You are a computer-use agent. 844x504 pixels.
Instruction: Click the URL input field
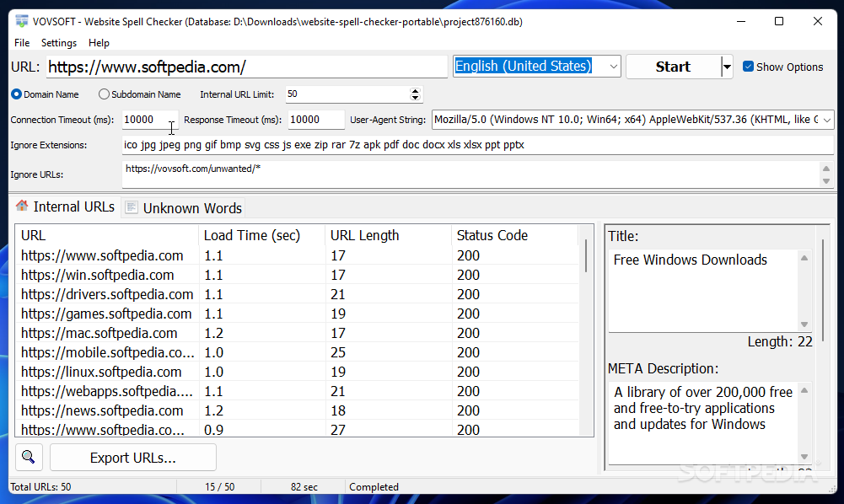pos(247,67)
